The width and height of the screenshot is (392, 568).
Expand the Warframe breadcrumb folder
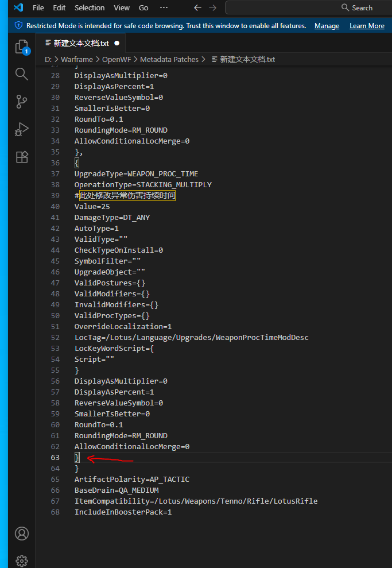(77, 59)
